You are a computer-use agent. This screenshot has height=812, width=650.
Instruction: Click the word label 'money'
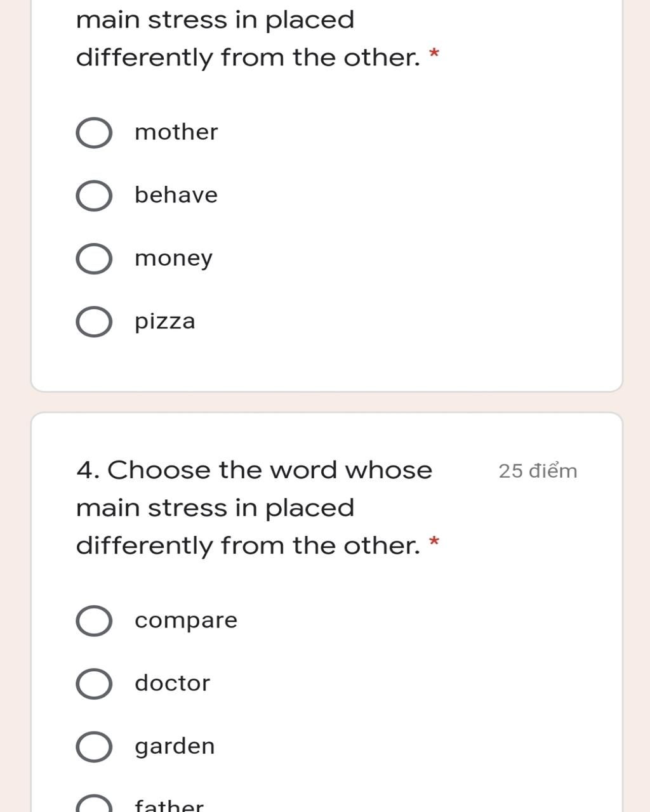coord(173,258)
